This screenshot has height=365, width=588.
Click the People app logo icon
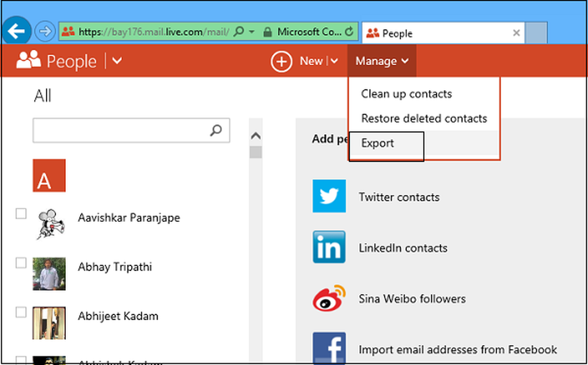click(28, 59)
